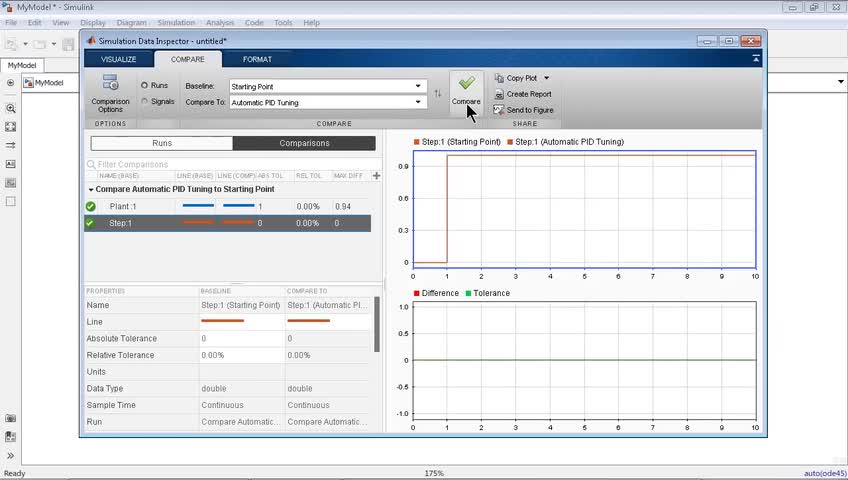Open the VISUALIZE tab

118,59
